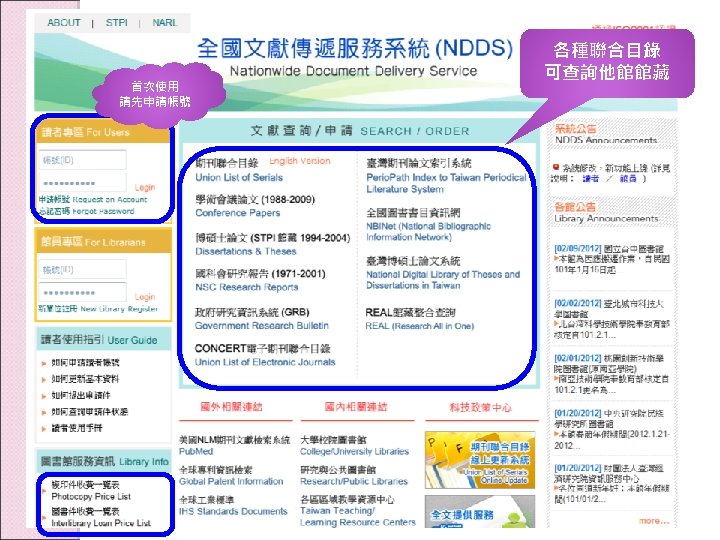The width and height of the screenshot is (720, 540).
Task: Select the 國外相關連結 section heading
Action: pyautogui.click(x=231, y=406)
